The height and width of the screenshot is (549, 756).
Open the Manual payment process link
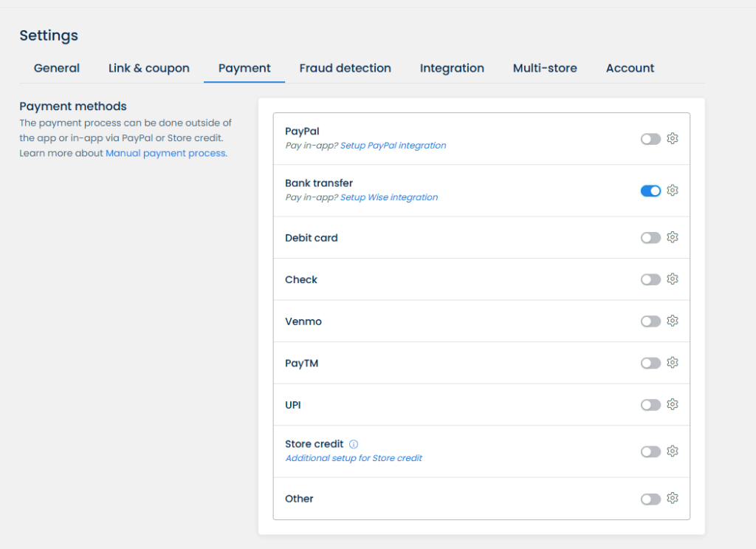click(165, 154)
